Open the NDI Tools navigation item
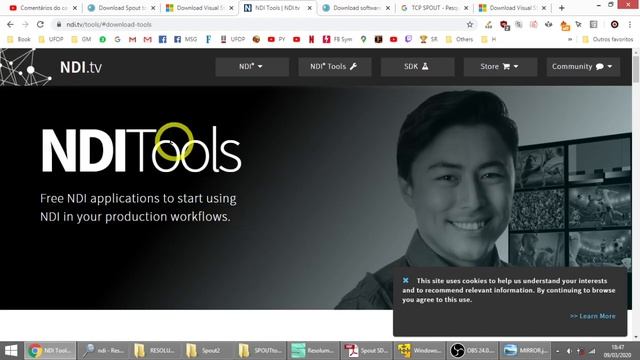 [335, 67]
